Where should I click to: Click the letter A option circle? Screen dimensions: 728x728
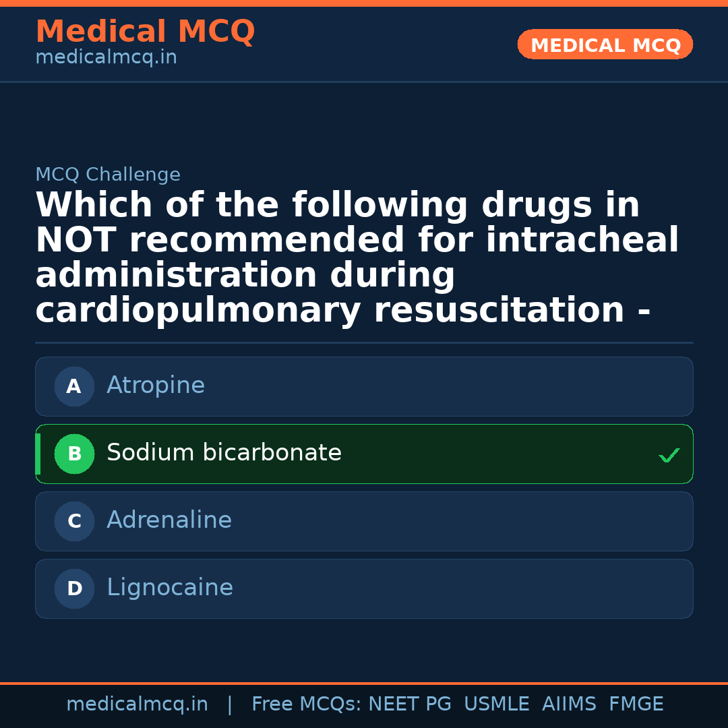[x=74, y=386]
